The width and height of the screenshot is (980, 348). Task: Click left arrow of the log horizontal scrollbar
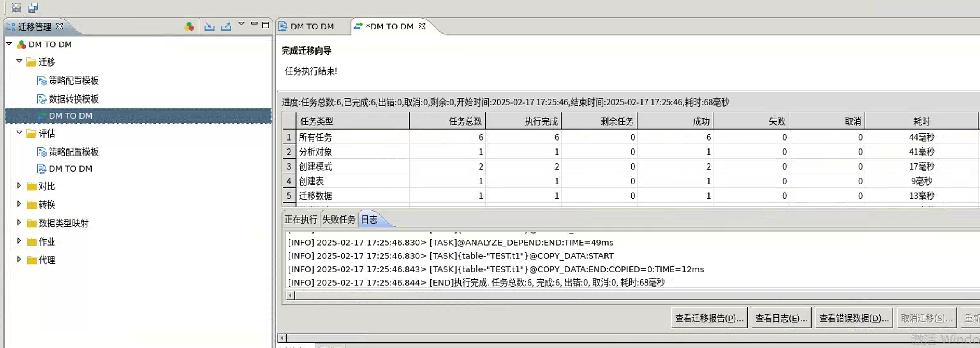(290, 295)
